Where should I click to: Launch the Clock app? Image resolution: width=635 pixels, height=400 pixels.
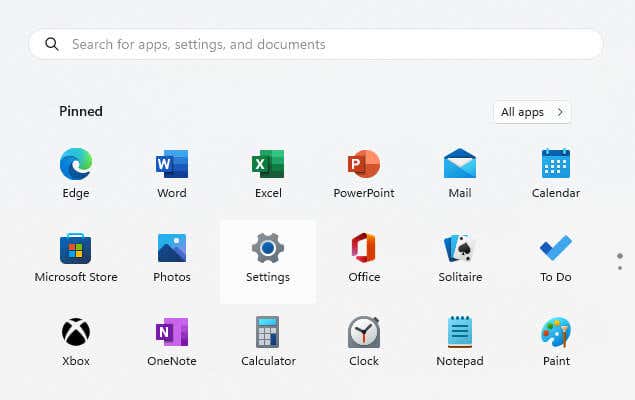pos(364,332)
